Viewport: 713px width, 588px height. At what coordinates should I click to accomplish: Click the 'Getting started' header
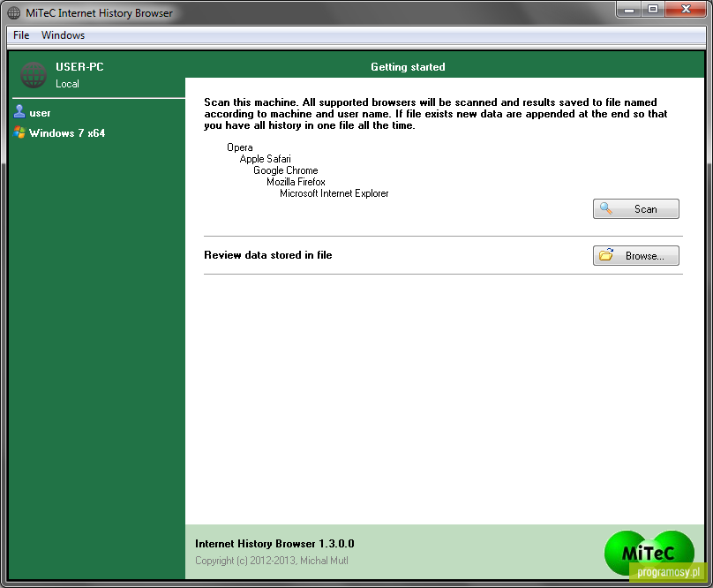[408, 67]
